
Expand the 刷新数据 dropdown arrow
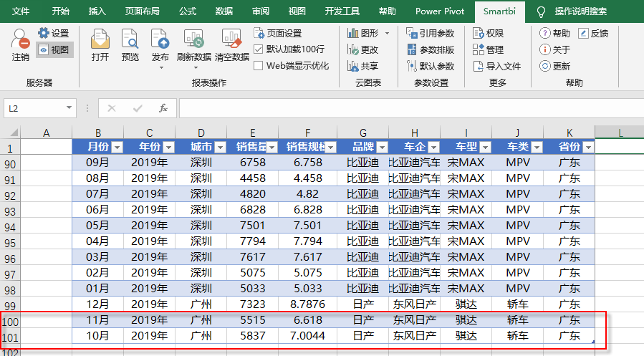[x=196, y=67]
